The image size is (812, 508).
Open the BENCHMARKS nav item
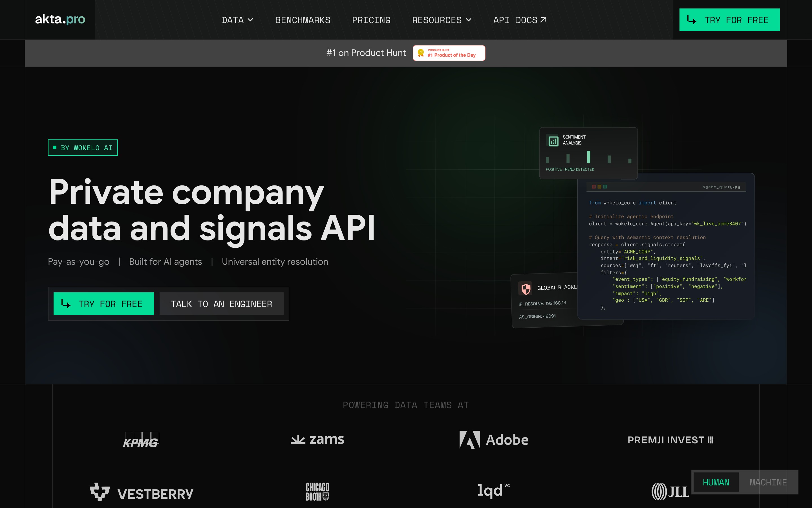click(x=303, y=20)
